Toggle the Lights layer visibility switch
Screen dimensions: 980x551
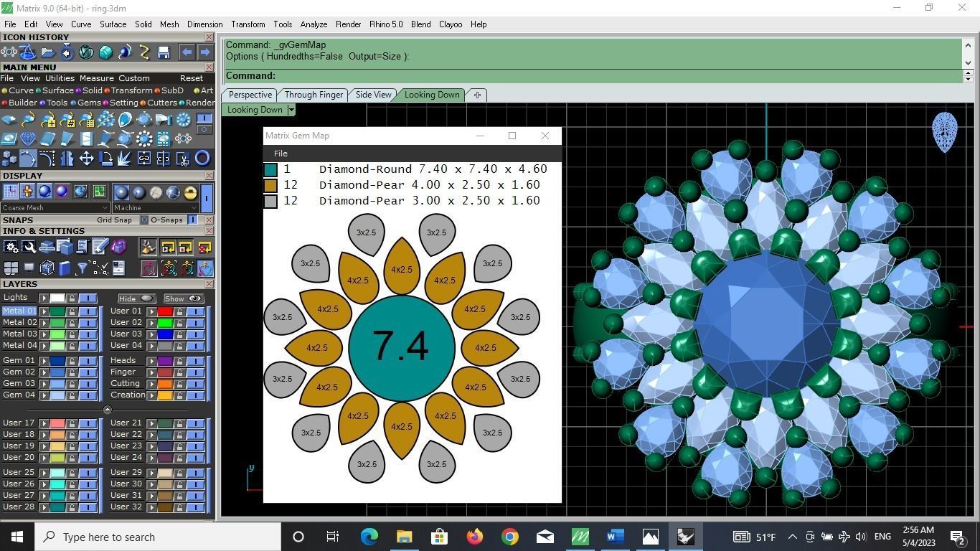point(88,298)
